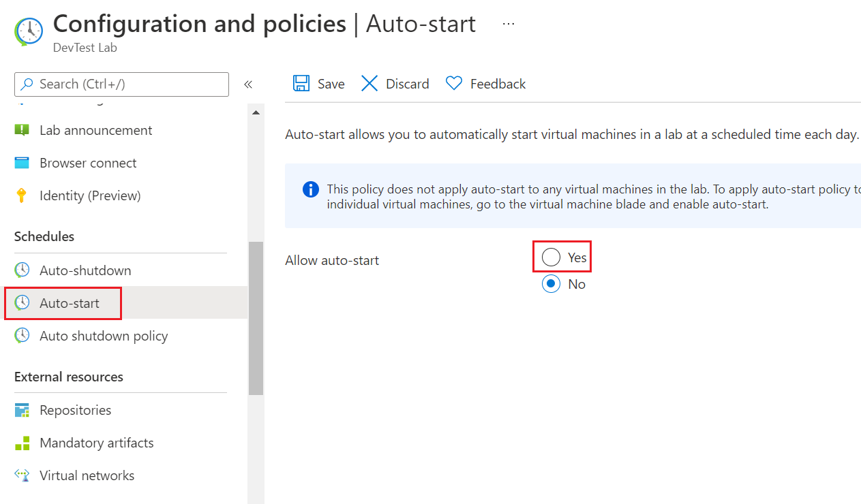Image resolution: width=861 pixels, height=504 pixels.
Task: Click the Lab announcement icon
Action: point(22,130)
